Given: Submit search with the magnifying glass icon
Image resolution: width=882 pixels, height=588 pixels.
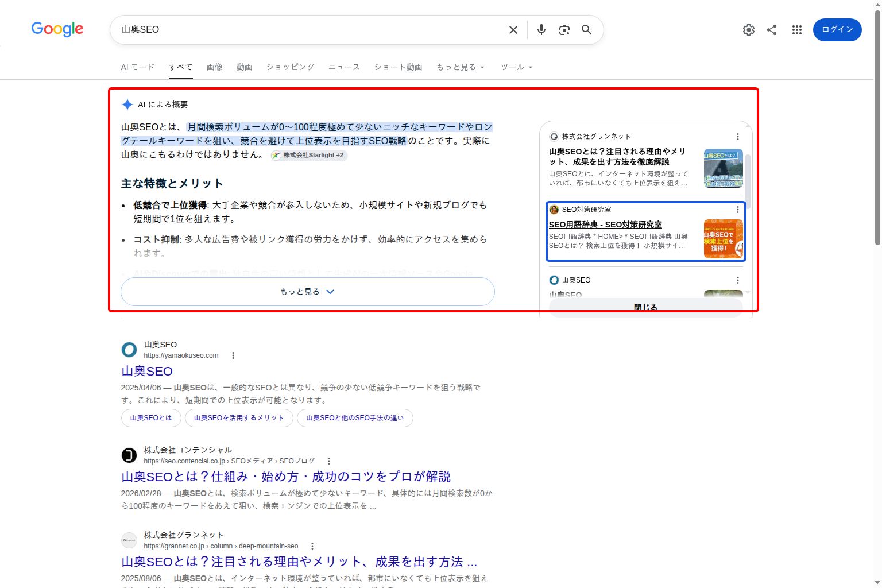Looking at the screenshot, I should (x=586, y=30).
